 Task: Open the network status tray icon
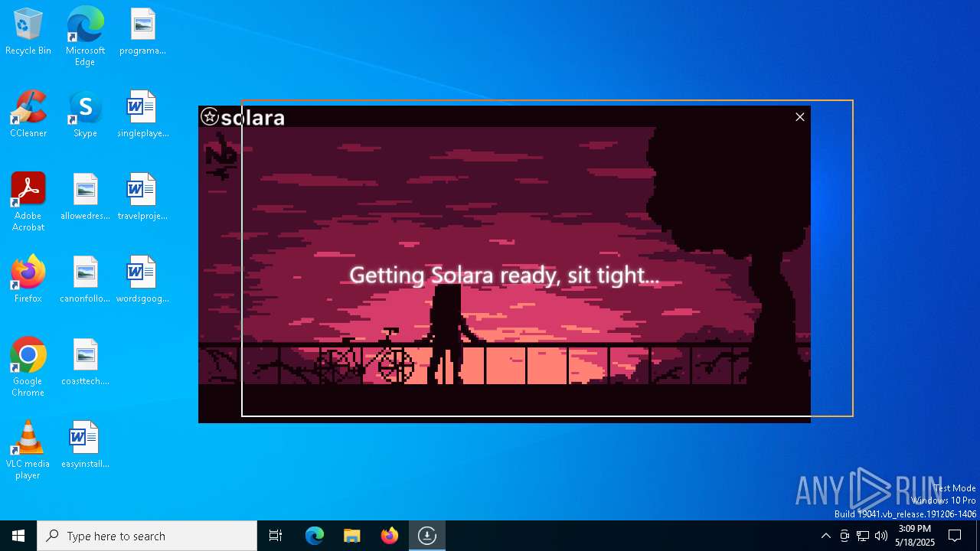click(x=863, y=536)
